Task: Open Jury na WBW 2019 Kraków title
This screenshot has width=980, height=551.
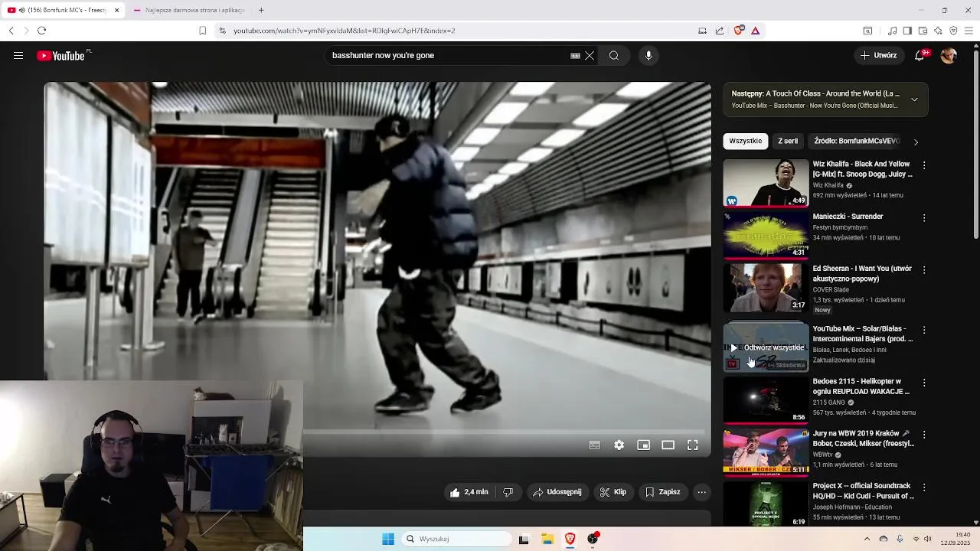Action: click(x=863, y=439)
